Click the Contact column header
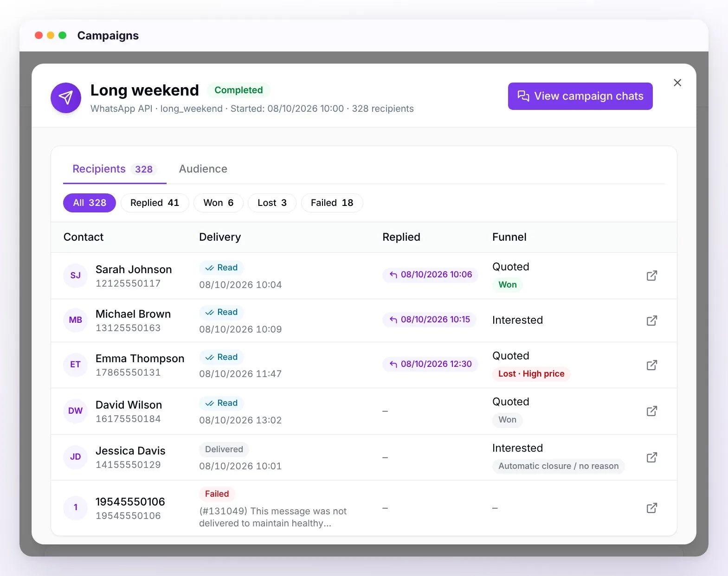 pyautogui.click(x=84, y=237)
